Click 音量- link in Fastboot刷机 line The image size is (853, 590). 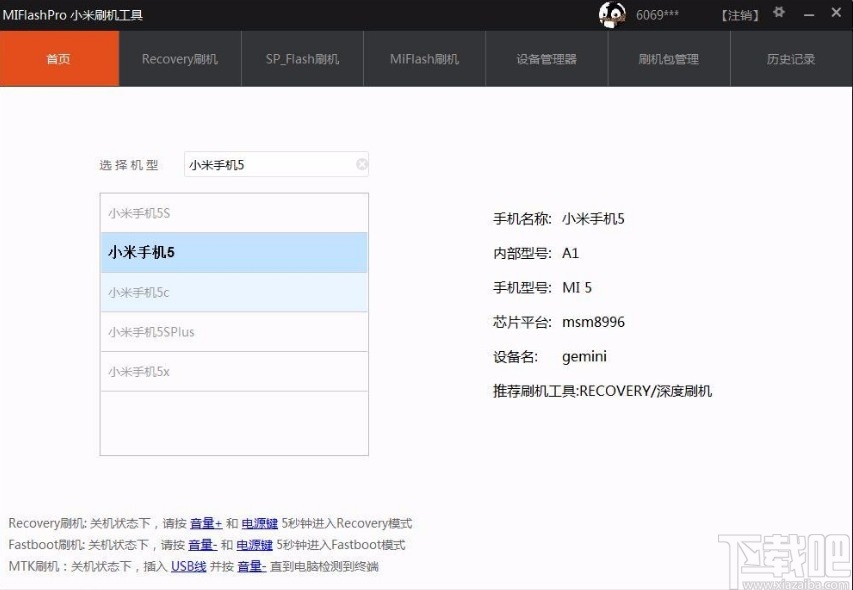pos(202,545)
